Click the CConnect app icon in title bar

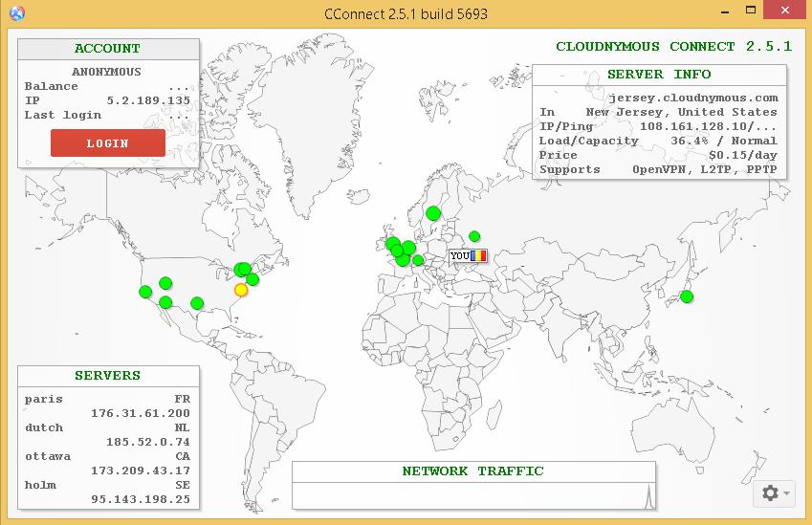(x=16, y=12)
